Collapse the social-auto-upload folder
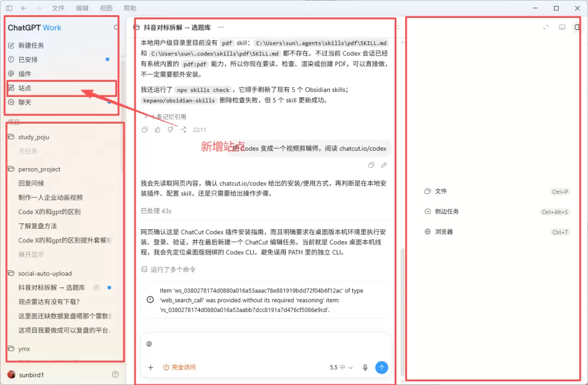The image size is (588, 385). [45, 273]
